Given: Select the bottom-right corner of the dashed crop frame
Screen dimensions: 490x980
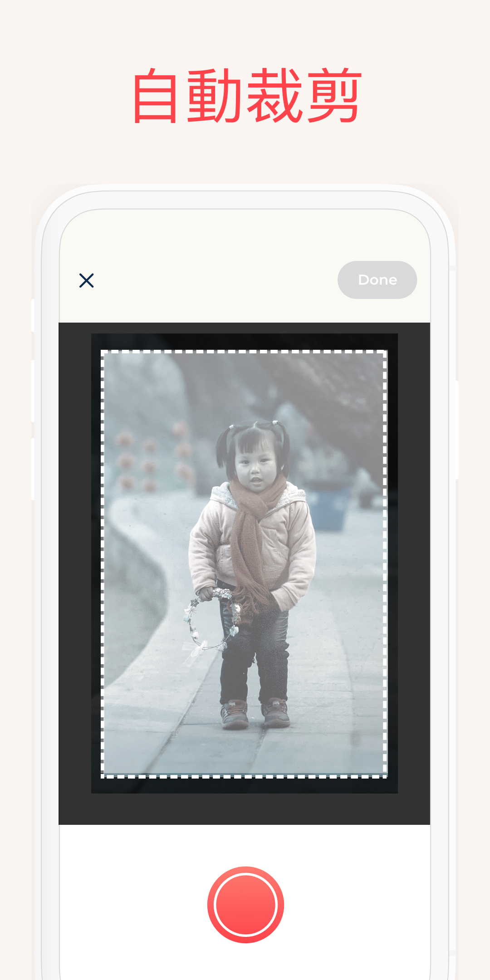Looking at the screenshot, I should coord(385,776).
